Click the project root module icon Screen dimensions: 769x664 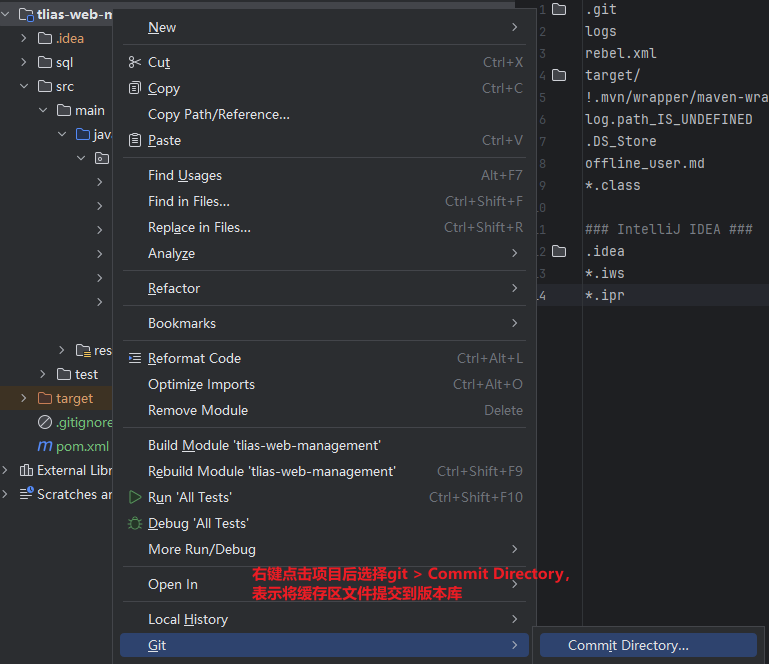(26, 14)
